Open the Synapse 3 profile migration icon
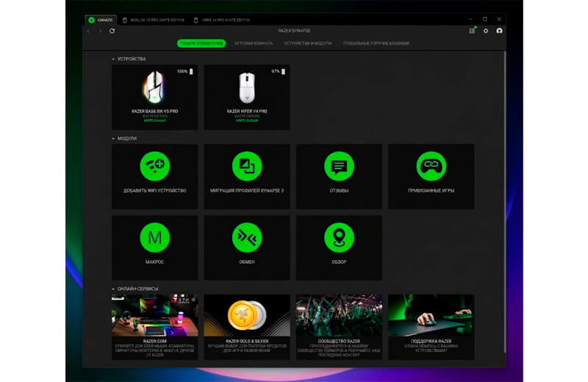Image resolution: width=588 pixels, height=382 pixels. (247, 166)
